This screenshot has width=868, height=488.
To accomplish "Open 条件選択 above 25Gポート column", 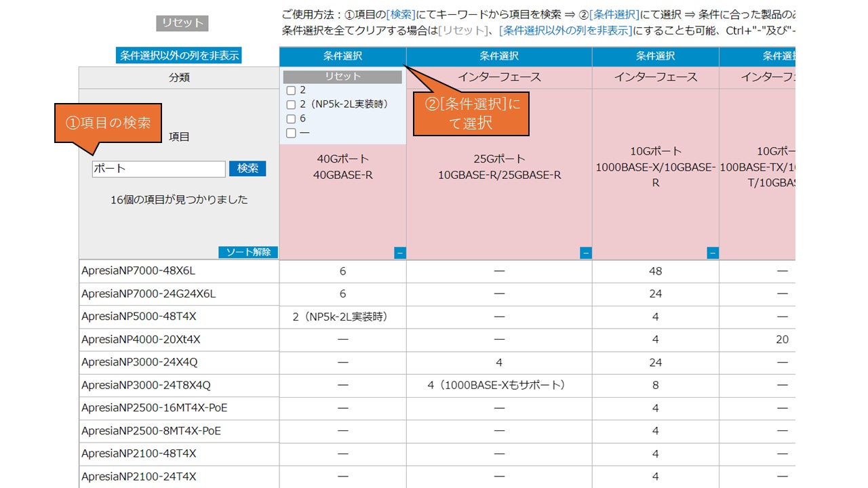I will tap(499, 56).
